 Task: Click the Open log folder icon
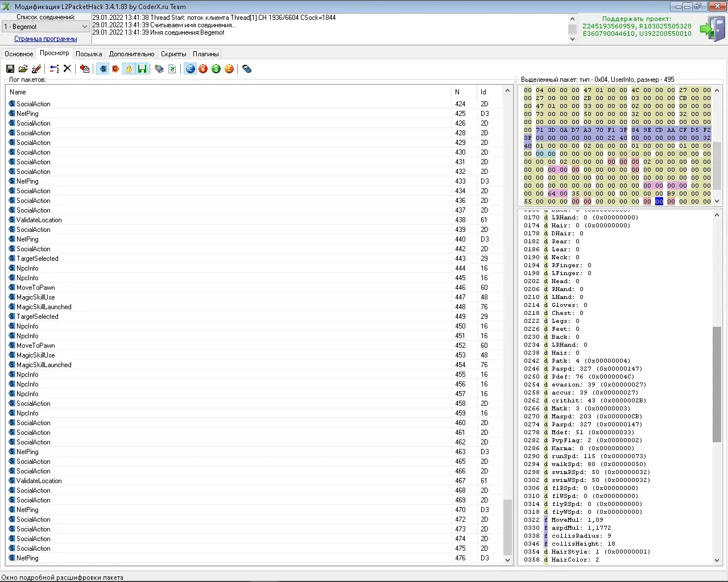[23, 69]
